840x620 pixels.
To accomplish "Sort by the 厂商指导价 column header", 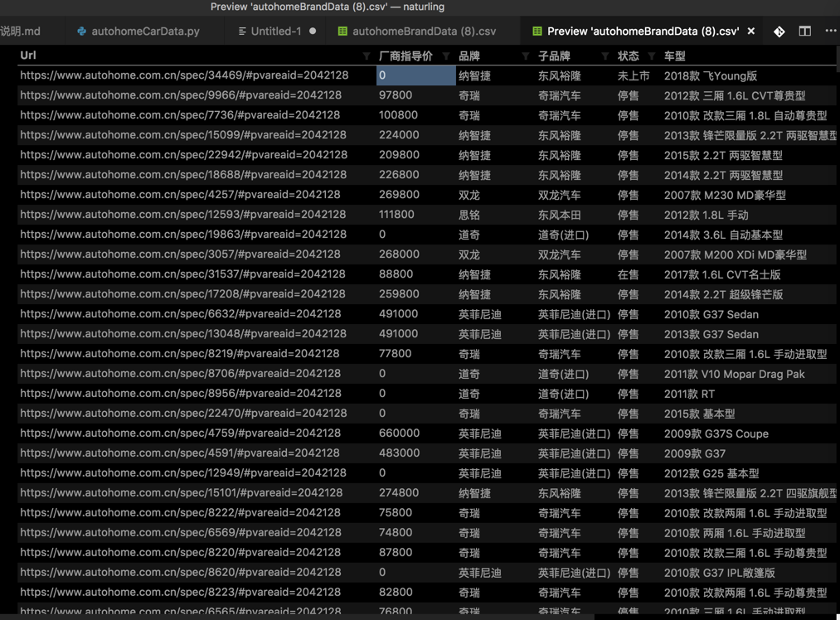I will pos(405,56).
